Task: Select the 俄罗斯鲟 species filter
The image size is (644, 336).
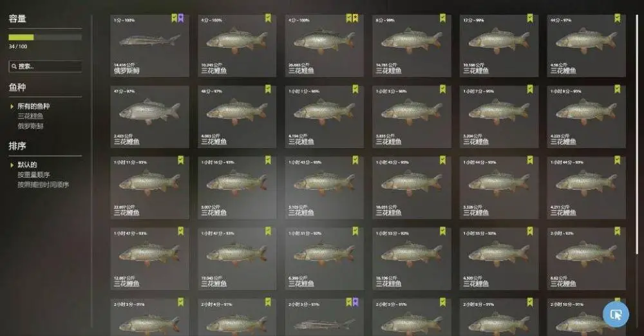Action: [x=30, y=126]
